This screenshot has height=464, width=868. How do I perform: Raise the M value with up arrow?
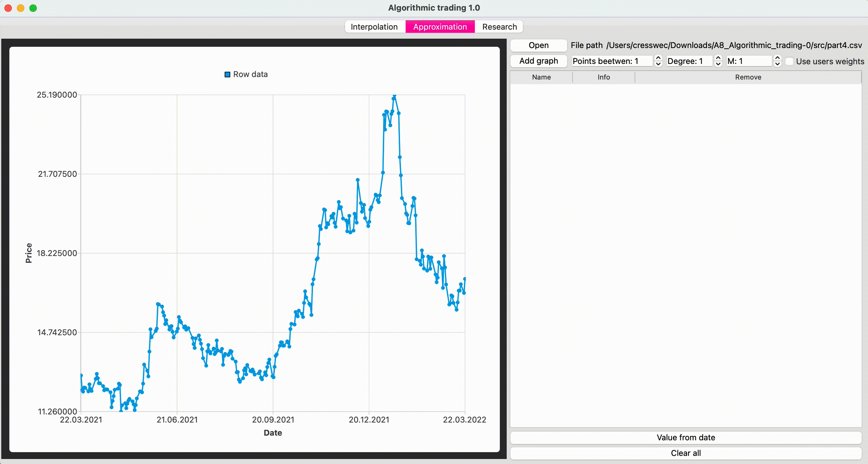click(777, 58)
